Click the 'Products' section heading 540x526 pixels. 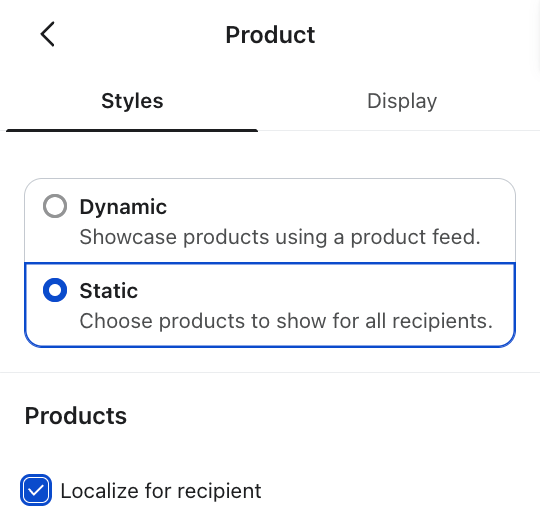click(76, 416)
